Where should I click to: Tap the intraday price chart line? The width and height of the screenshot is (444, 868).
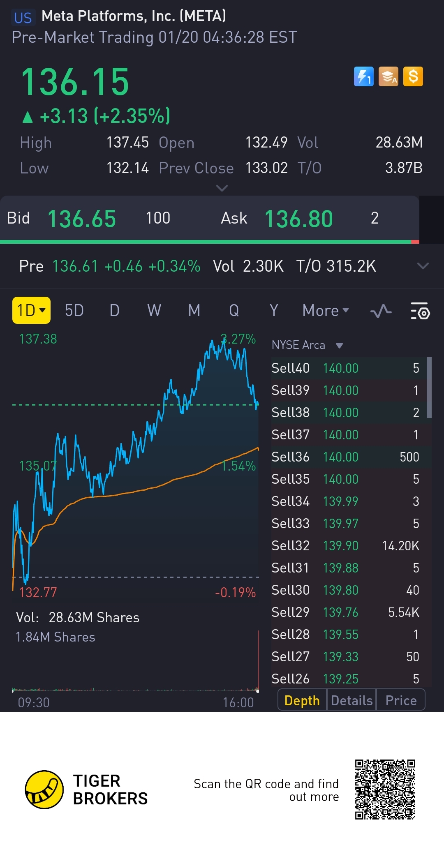point(136,460)
